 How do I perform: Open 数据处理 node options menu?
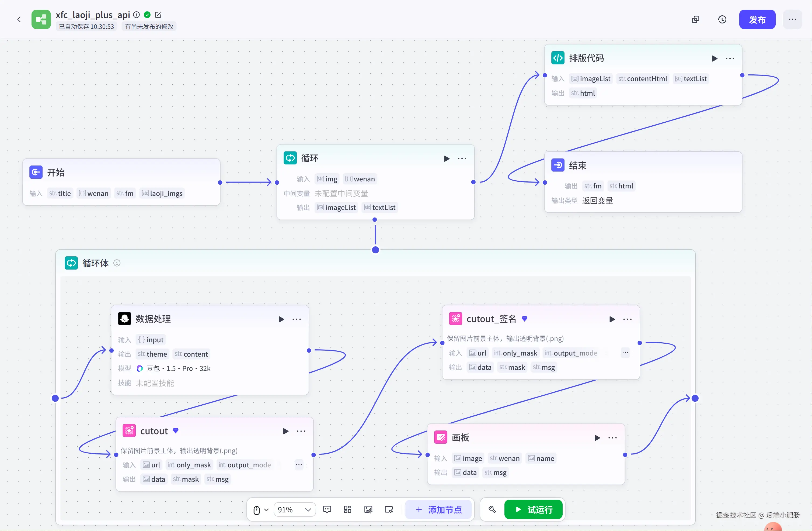297,319
